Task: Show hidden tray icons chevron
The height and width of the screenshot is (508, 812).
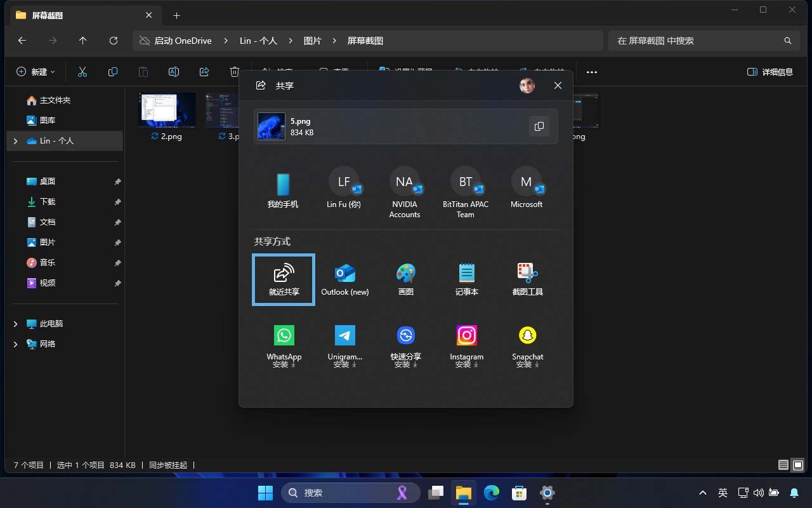Action: coord(703,493)
